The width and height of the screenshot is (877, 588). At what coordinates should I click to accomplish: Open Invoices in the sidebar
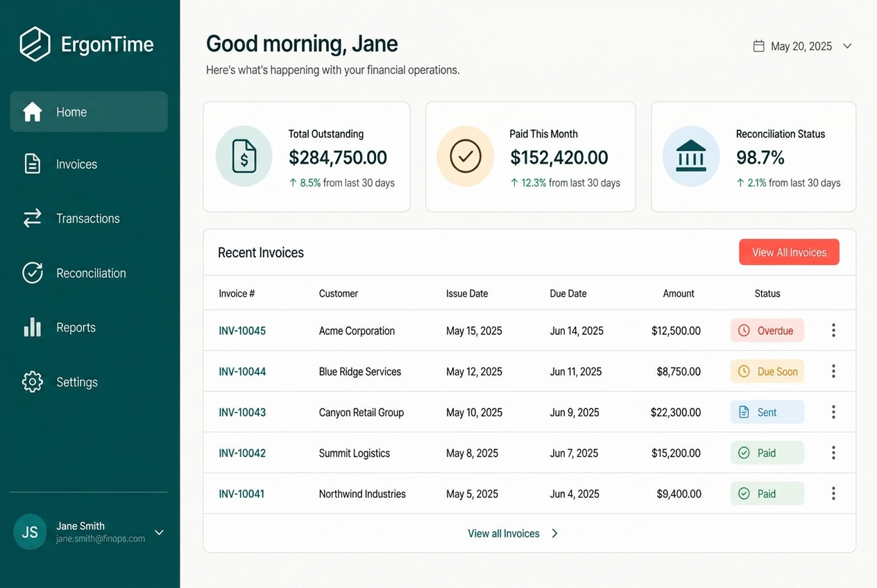click(x=89, y=164)
